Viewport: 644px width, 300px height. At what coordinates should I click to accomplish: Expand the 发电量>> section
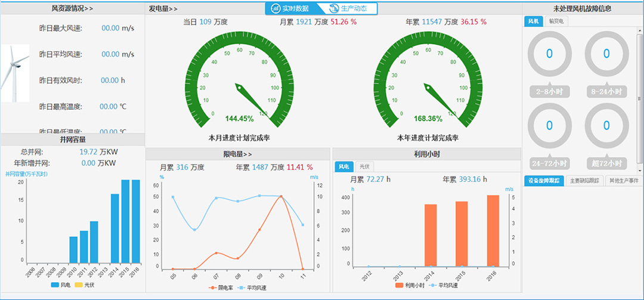163,8
